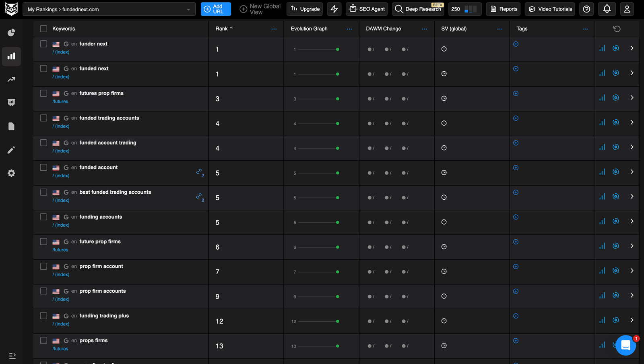Click the user account profile icon
644x364 pixels.
click(627, 9)
